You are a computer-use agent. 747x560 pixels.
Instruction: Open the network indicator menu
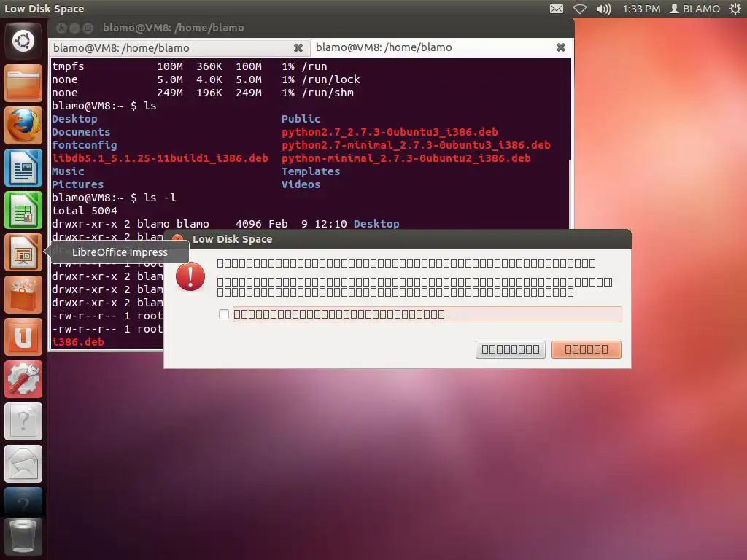click(580, 9)
